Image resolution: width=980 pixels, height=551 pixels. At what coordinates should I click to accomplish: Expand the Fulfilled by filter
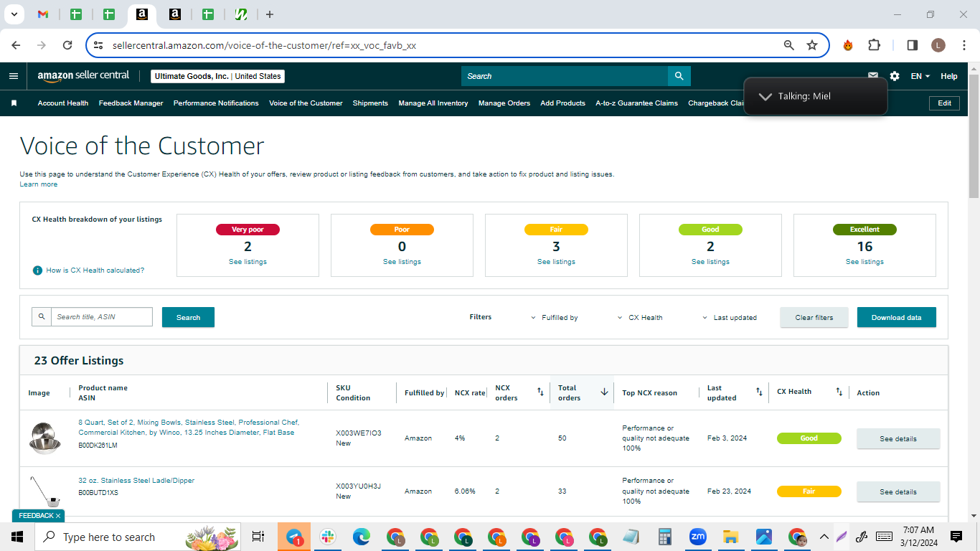[554, 317]
